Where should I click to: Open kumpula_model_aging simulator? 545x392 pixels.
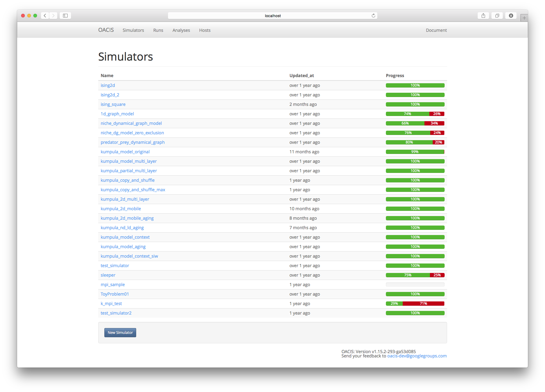[x=123, y=247]
